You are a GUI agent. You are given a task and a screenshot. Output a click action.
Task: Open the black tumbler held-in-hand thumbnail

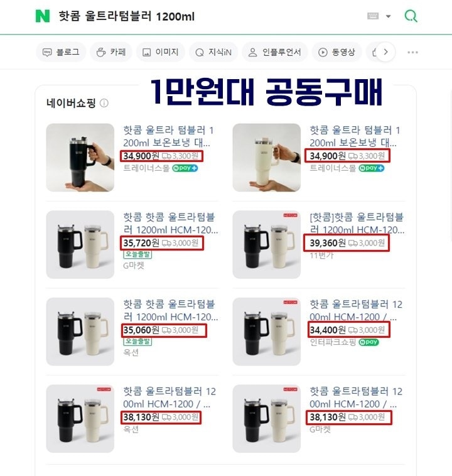point(80,158)
